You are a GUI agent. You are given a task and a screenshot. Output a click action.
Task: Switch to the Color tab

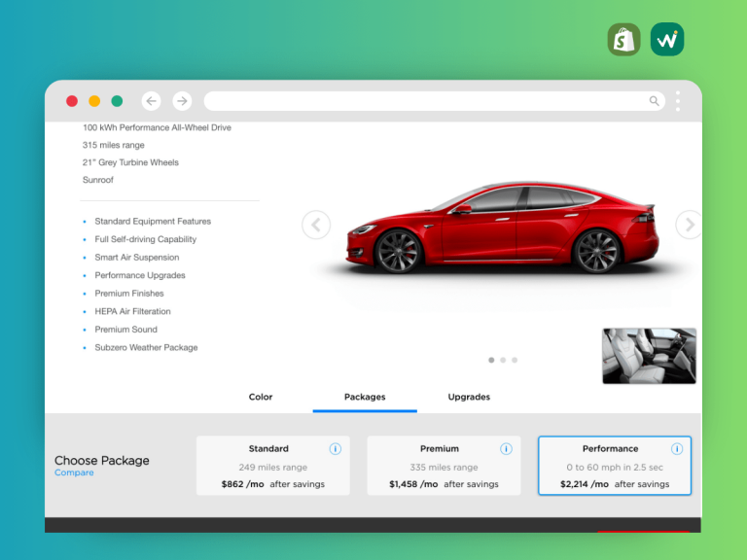[261, 397]
